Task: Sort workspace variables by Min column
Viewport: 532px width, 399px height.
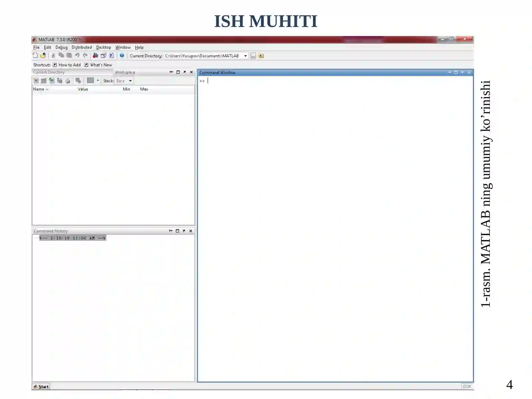Action: [126, 89]
